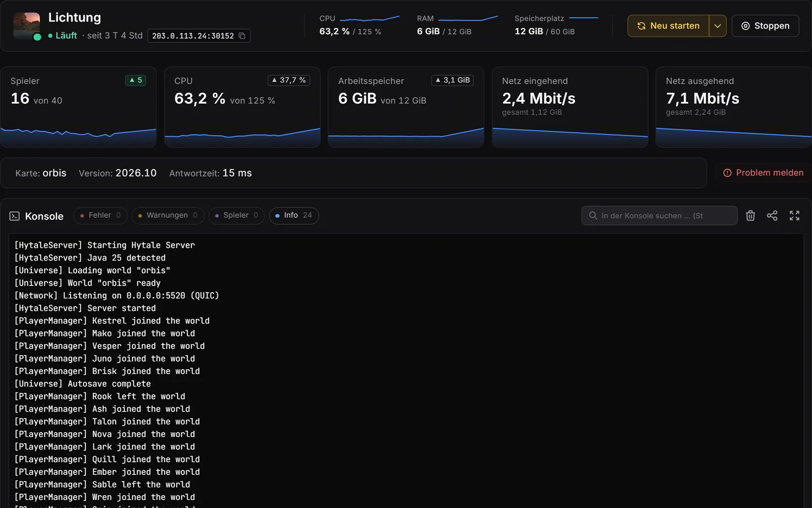Select the log line Ash joined the world
Image resolution: width=812 pixels, height=508 pixels.
(102, 409)
